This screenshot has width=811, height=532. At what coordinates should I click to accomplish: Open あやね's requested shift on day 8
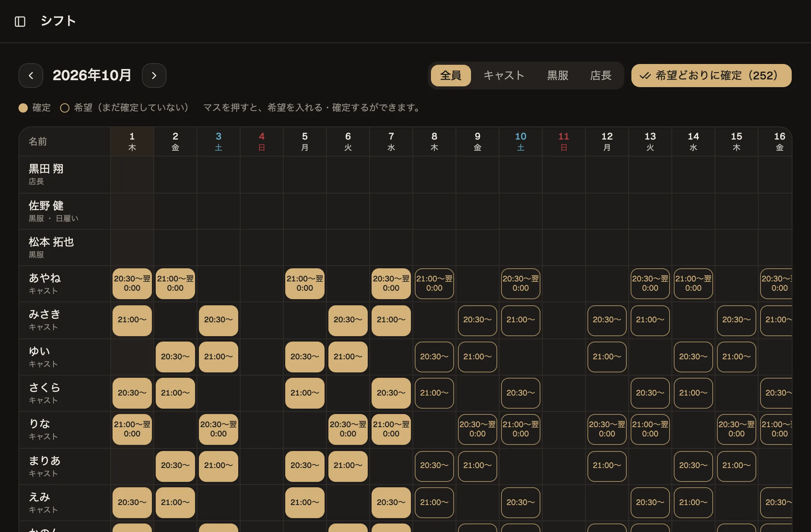click(434, 284)
